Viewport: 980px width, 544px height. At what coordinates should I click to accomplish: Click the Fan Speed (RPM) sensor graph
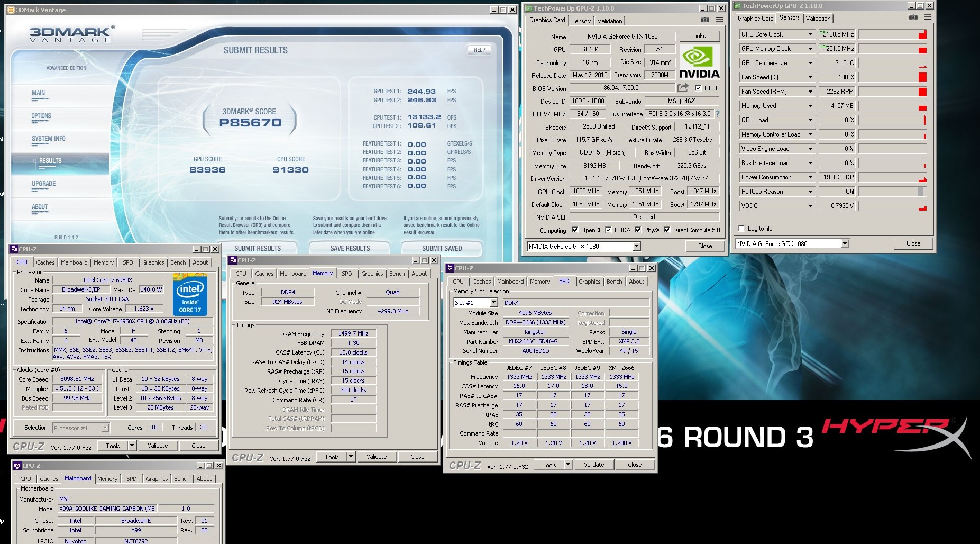[893, 92]
